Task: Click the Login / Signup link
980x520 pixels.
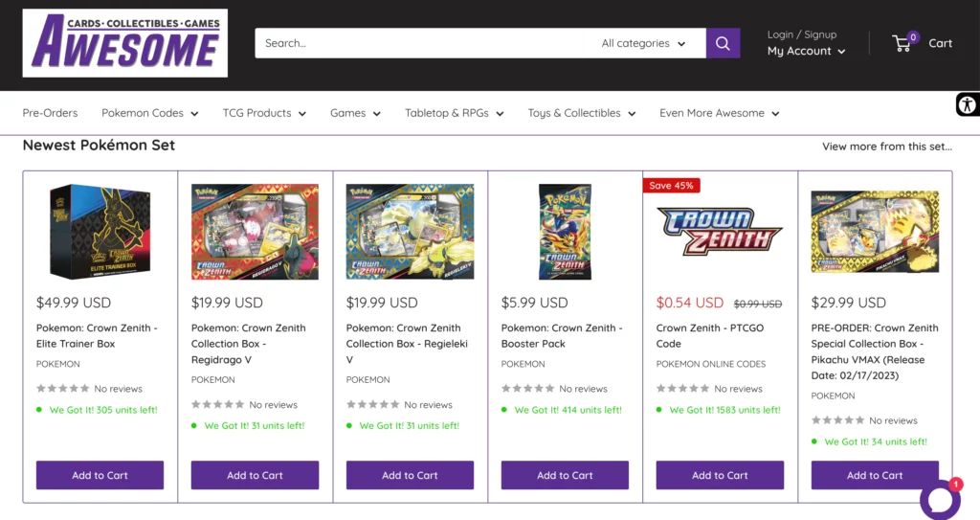Action: point(802,34)
